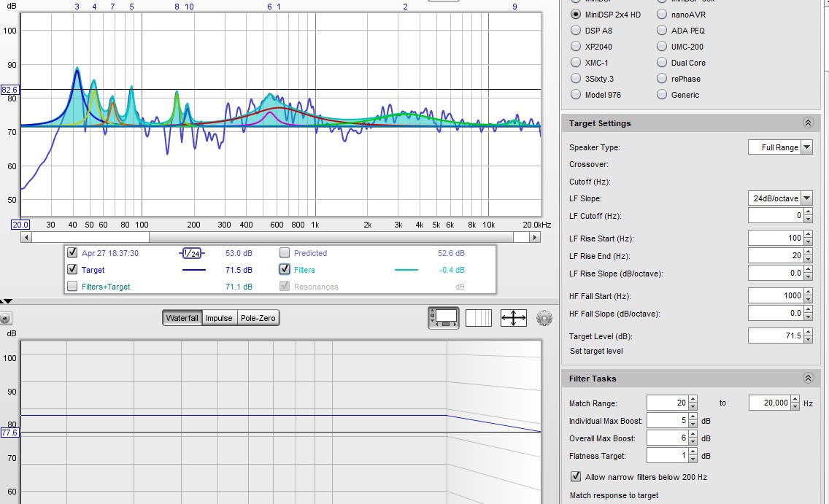The width and height of the screenshot is (829, 504).
Task: Switch to the Impulse tab
Action: (219, 318)
